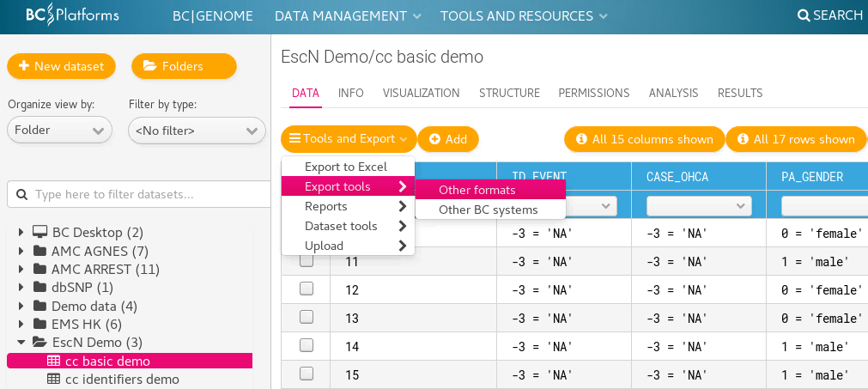Open the search magnifier icon
This screenshot has height=389, width=868.
[804, 15]
